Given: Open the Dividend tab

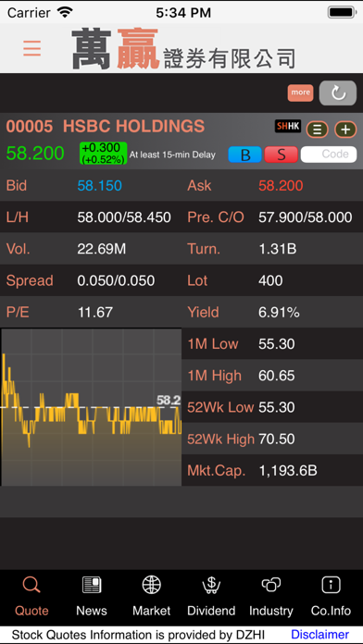Looking at the screenshot, I should click(x=211, y=596).
